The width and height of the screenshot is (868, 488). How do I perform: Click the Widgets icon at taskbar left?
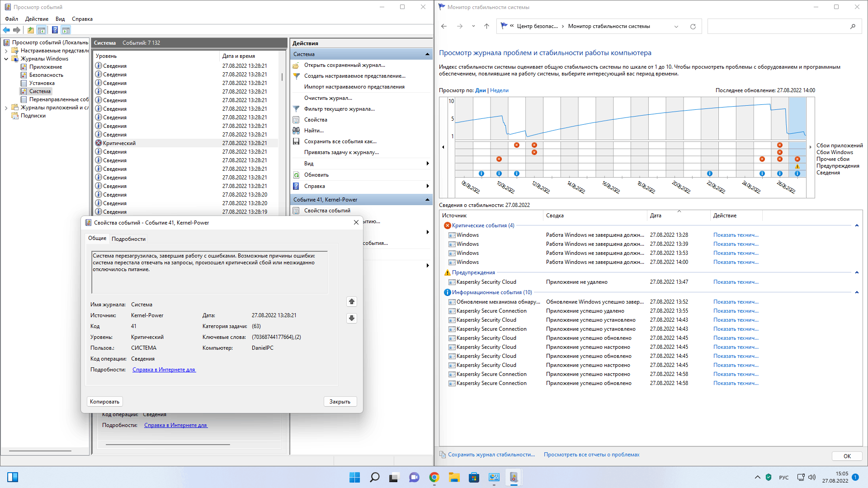(13, 477)
